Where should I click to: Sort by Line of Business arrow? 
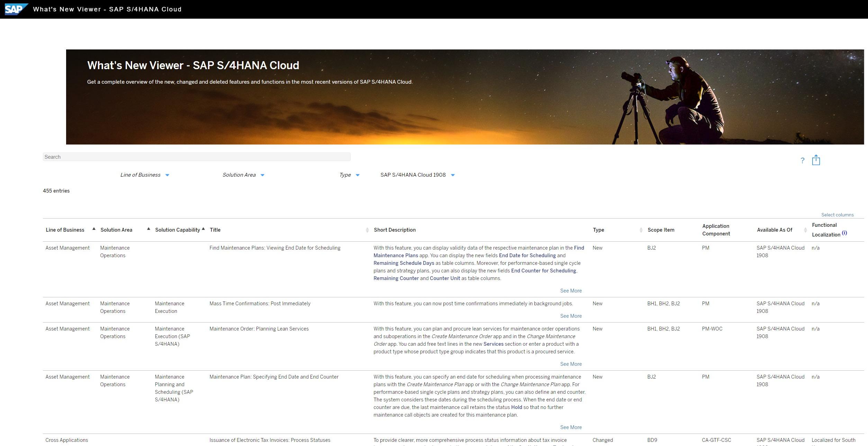[x=94, y=229]
